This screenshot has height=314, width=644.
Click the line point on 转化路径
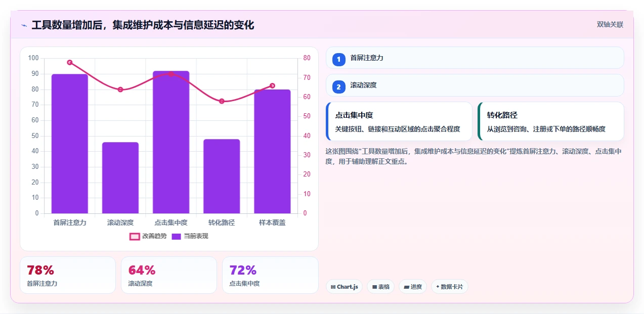click(222, 101)
